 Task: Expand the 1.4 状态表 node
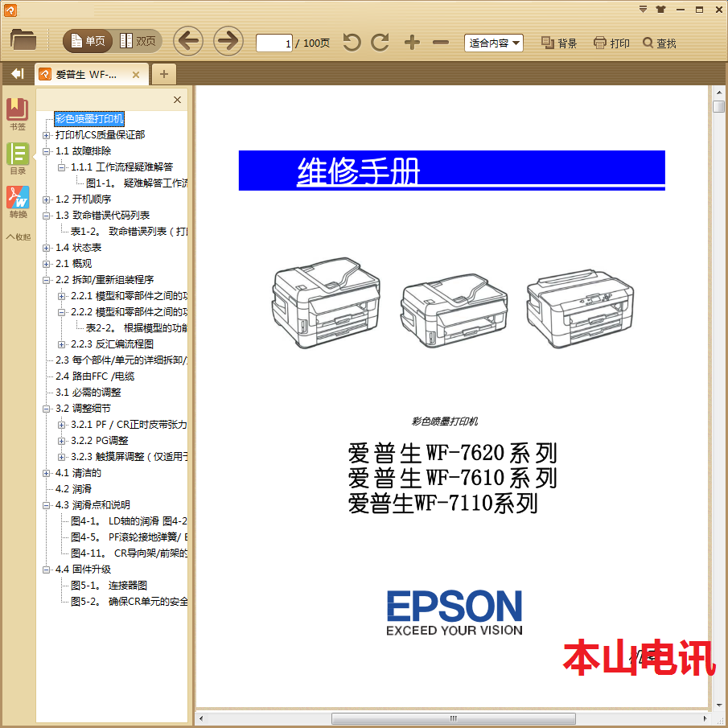(46, 248)
